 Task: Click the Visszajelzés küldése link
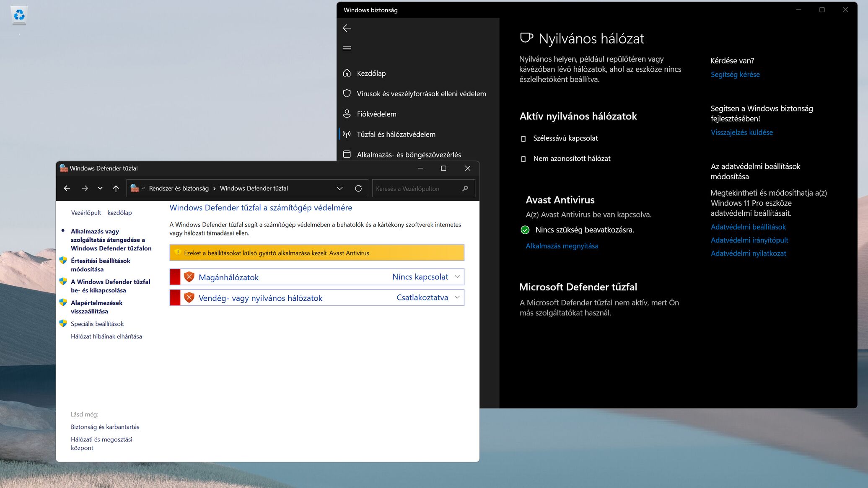(x=741, y=132)
